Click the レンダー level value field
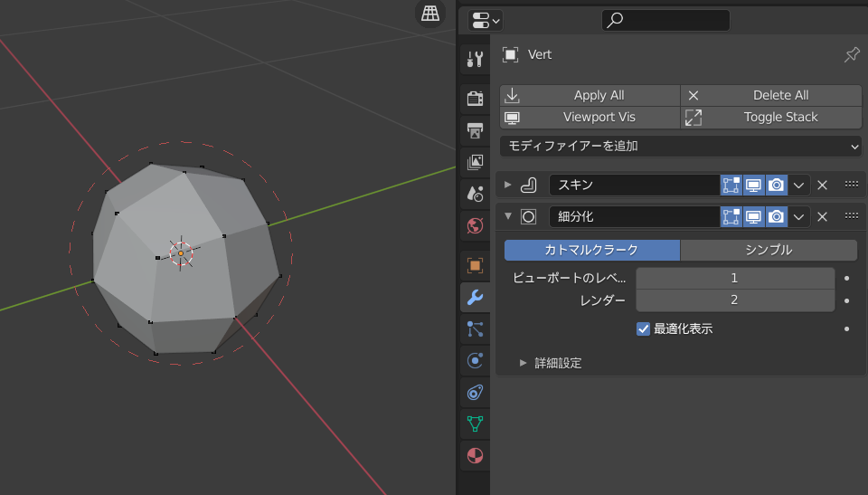868x495 pixels. (x=735, y=300)
